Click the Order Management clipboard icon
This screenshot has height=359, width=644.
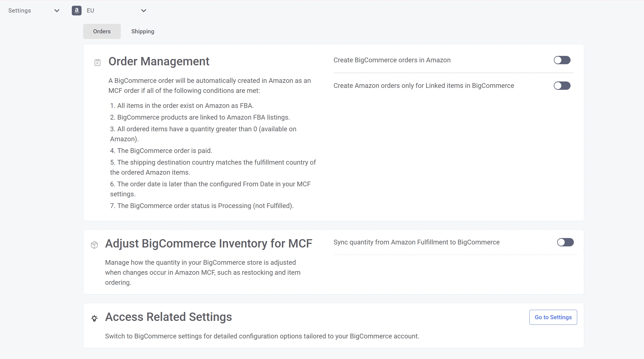tap(97, 63)
